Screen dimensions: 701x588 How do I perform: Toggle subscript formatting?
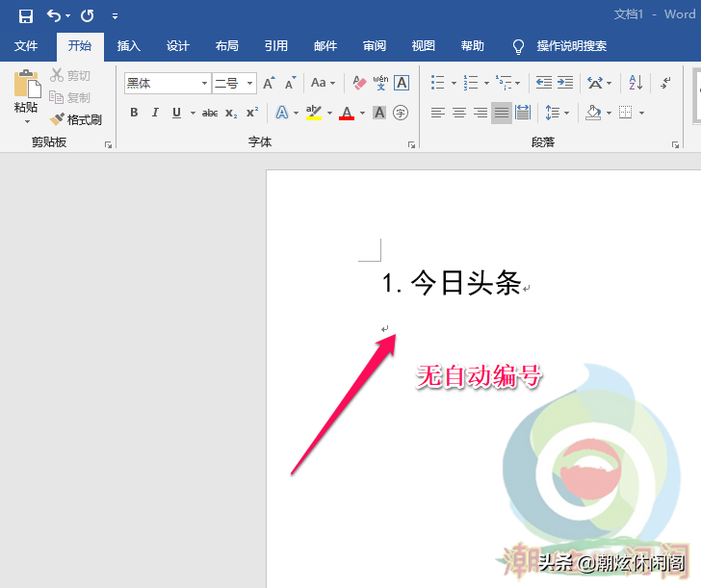click(x=231, y=113)
